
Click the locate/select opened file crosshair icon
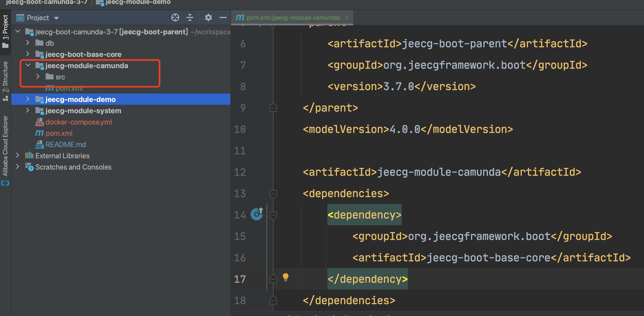(x=175, y=17)
